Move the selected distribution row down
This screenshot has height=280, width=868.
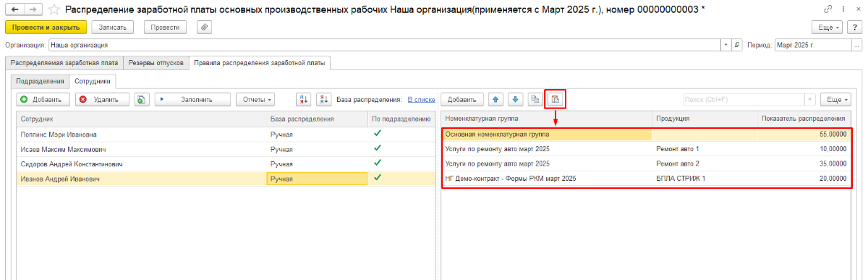(x=515, y=99)
